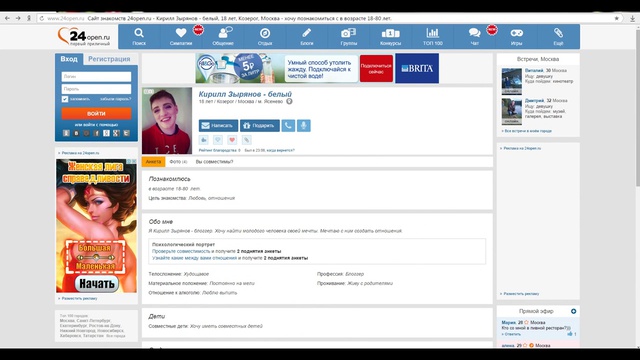This screenshot has height=360, width=640.
Task: Log in with the Yandex icon
Action: pyautogui.click(x=106, y=133)
